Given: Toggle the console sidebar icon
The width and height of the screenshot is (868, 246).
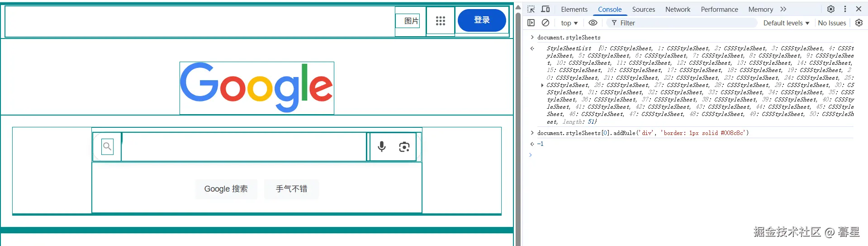Looking at the screenshot, I should coord(531,23).
